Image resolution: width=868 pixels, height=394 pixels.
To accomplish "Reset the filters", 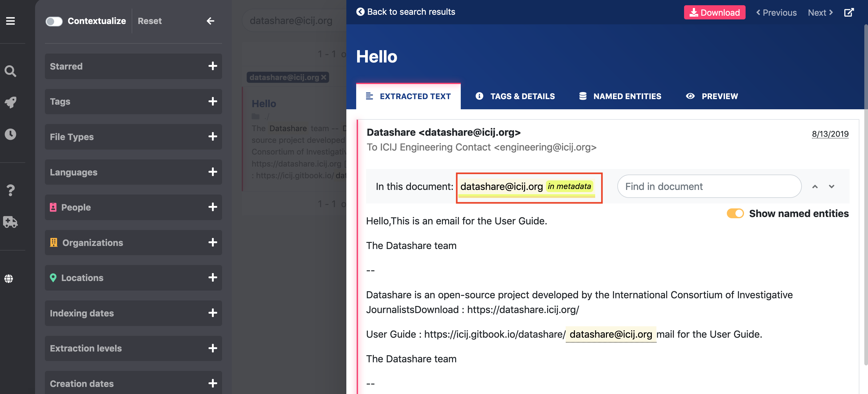I will pyautogui.click(x=149, y=21).
